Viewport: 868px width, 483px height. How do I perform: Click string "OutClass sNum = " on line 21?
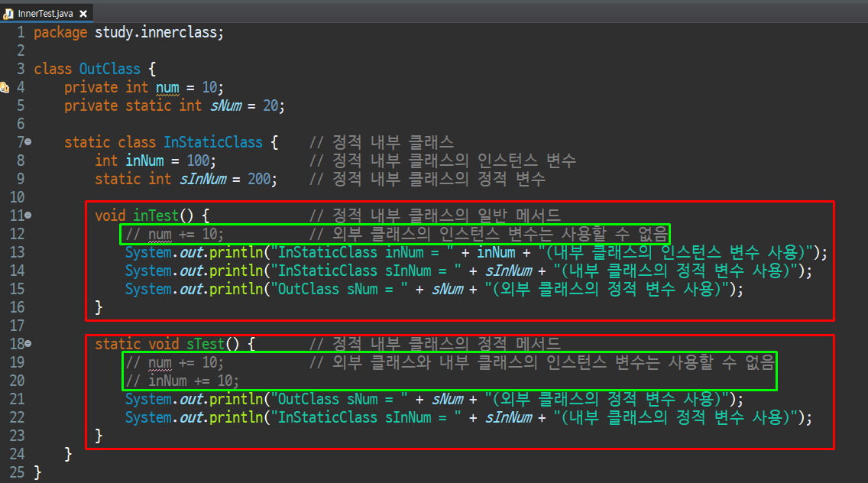(339, 399)
